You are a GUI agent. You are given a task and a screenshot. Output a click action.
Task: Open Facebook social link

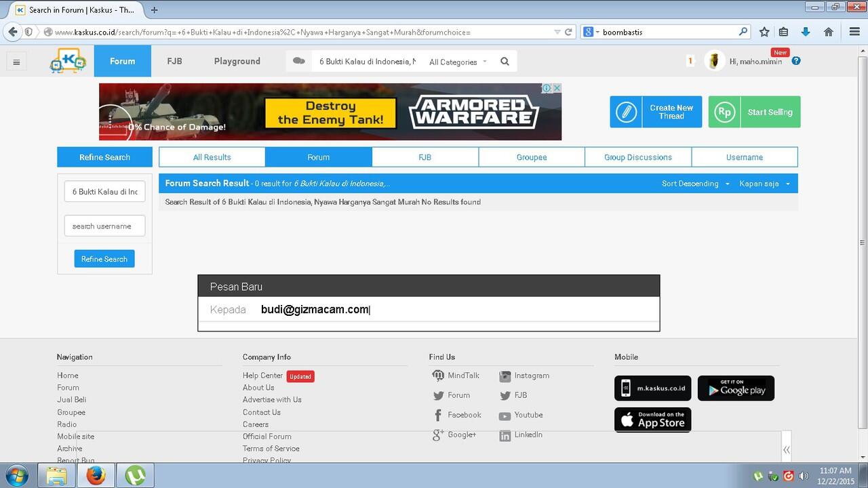pos(457,415)
